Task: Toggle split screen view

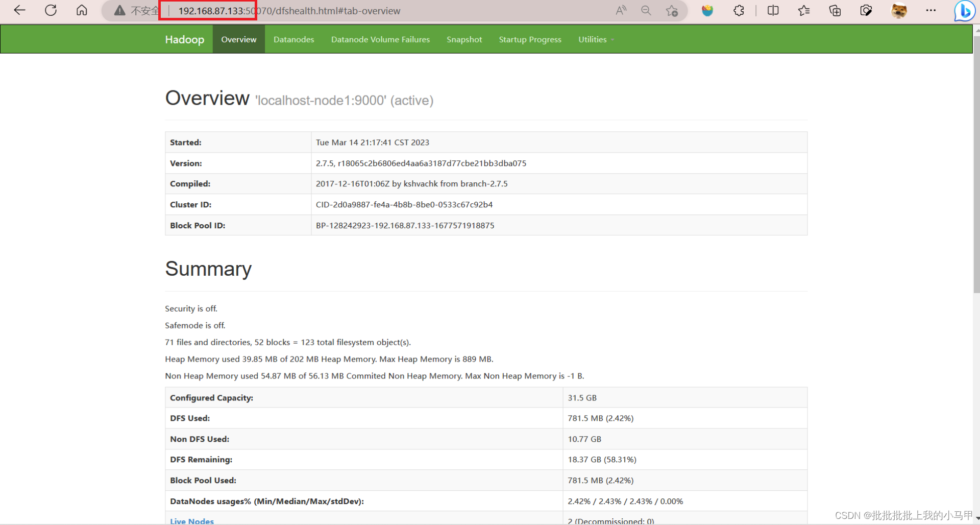Action: 773,11
